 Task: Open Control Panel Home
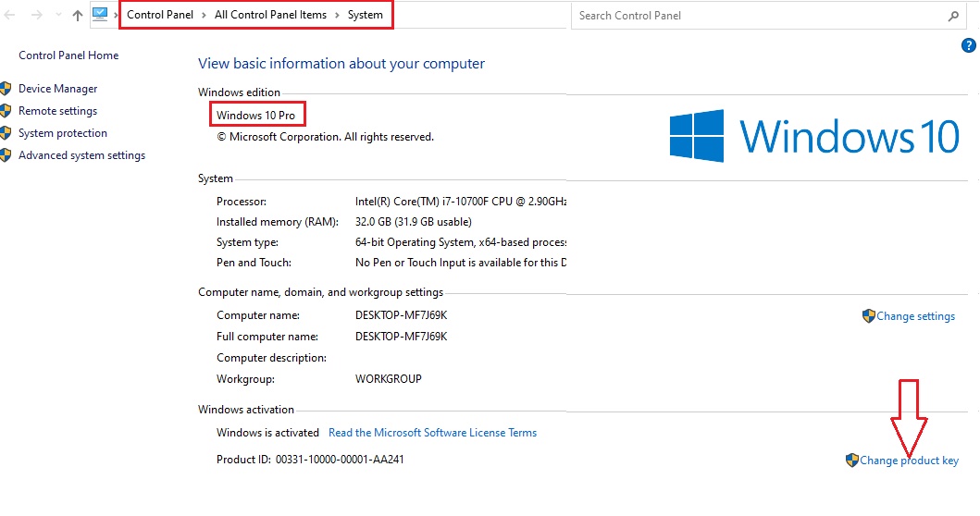click(68, 55)
